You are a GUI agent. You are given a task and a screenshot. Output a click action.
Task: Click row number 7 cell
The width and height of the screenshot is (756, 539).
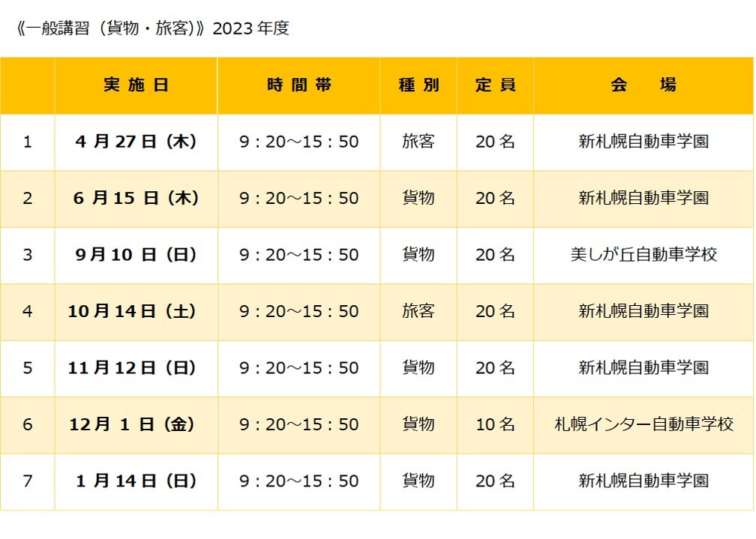pyautogui.click(x=28, y=481)
